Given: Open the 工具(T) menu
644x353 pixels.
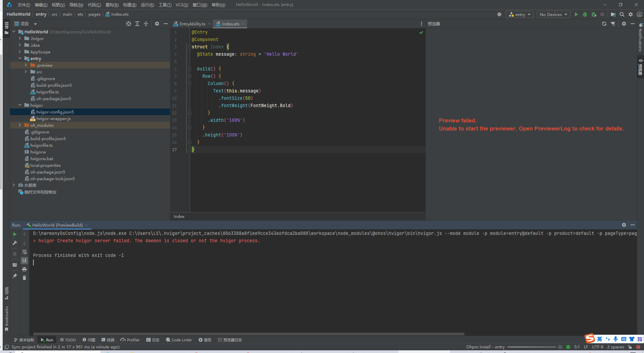Looking at the screenshot, I should pos(165,5).
